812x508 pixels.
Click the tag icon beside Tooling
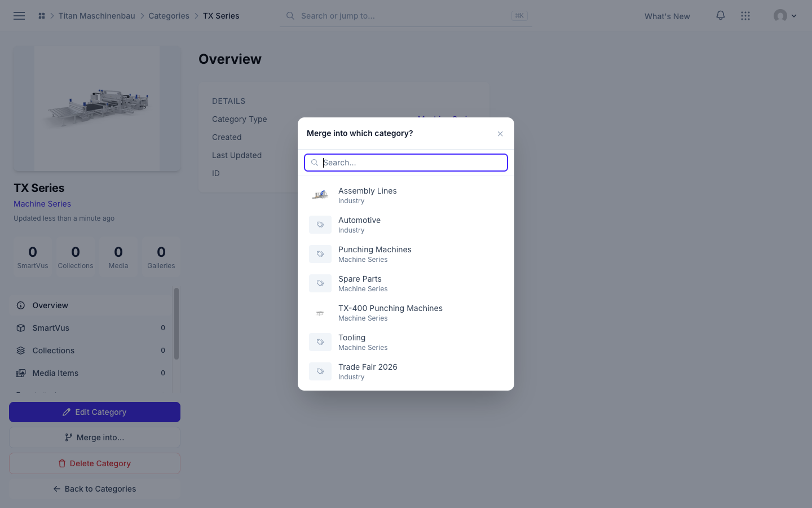tap(320, 342)
